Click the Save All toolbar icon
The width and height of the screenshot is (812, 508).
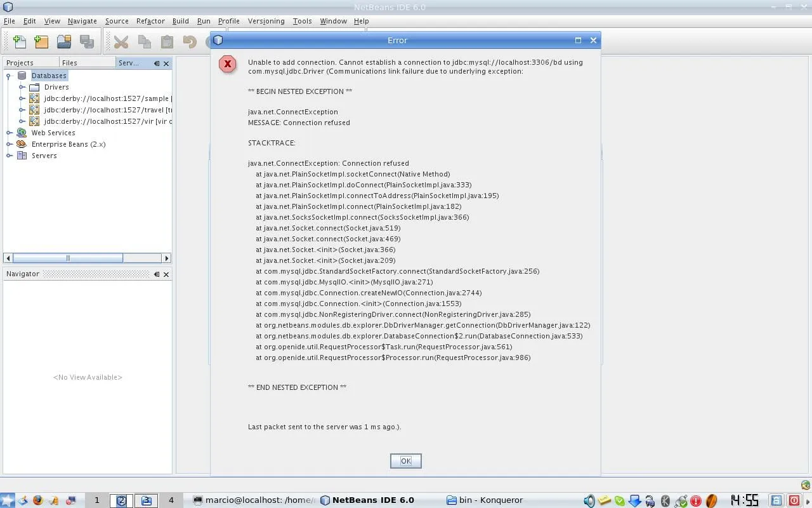tap(87, 42)
